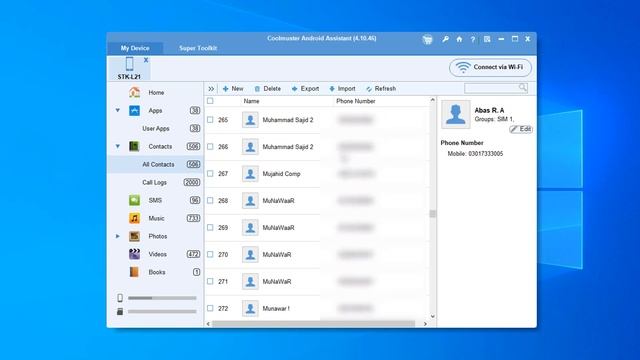Viewport: 640px width, 360px height.
Task: Click horizontal scroll left arrow
Action: (x=208, y=324)
